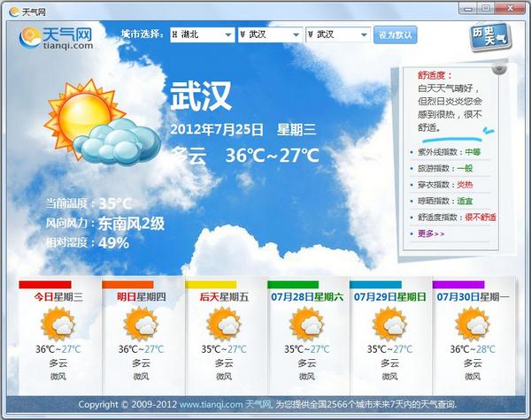
Task: Click the www.tianqi.com footer link
Action: [211, 405]
